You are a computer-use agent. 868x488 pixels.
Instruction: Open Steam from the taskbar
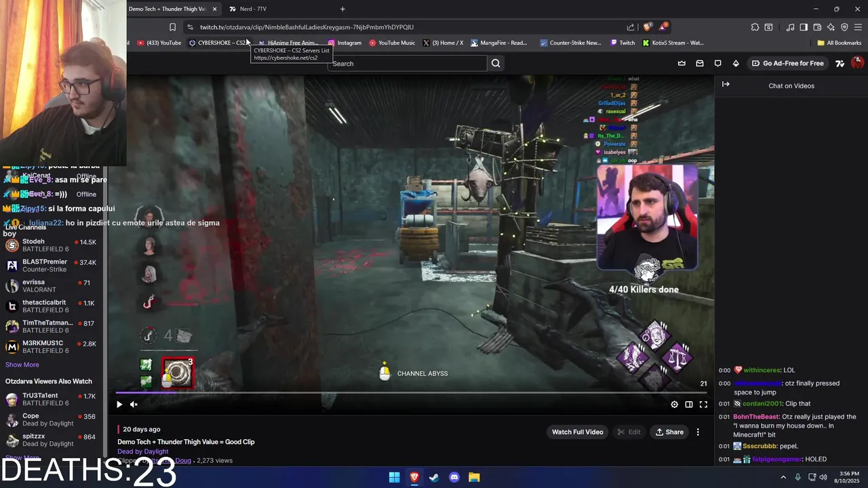[434, 477]
